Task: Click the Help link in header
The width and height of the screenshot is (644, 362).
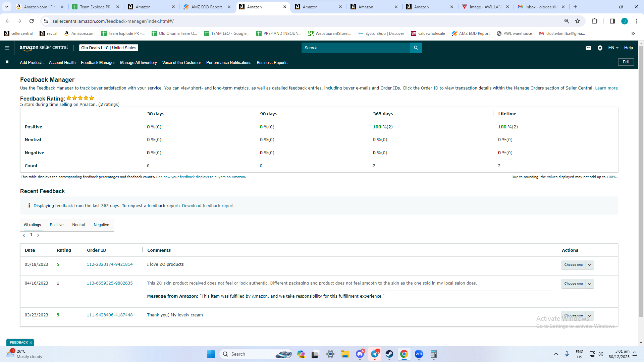Action: [x=628, y=48]
